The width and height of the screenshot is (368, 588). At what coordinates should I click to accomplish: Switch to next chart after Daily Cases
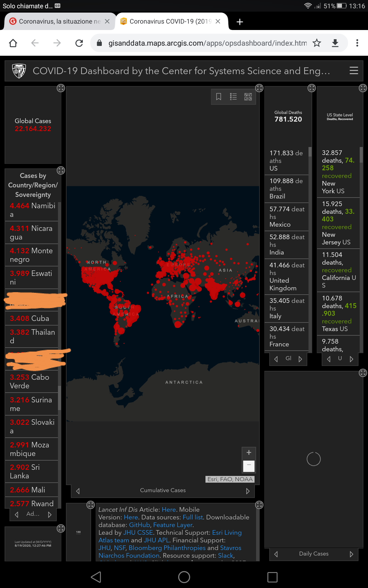point(351,554)
